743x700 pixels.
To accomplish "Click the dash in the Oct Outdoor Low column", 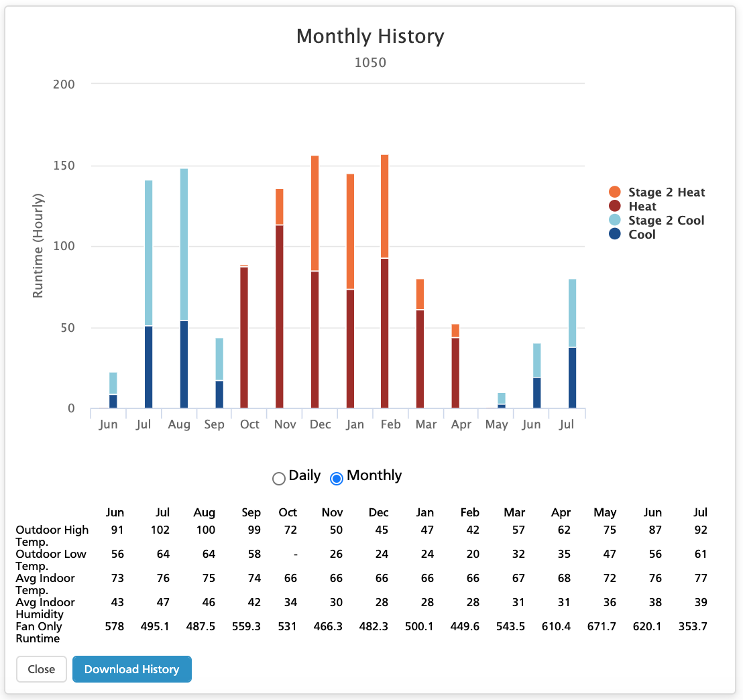I will click(296, 554).
